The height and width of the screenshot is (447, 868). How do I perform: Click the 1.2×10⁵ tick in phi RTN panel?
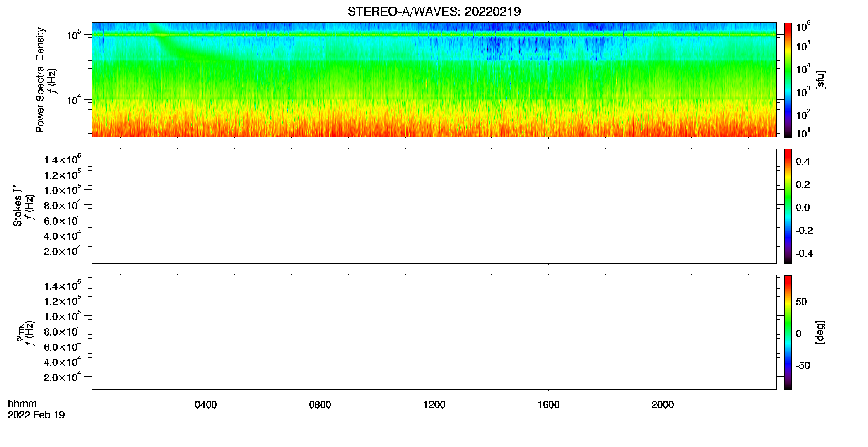63,301
